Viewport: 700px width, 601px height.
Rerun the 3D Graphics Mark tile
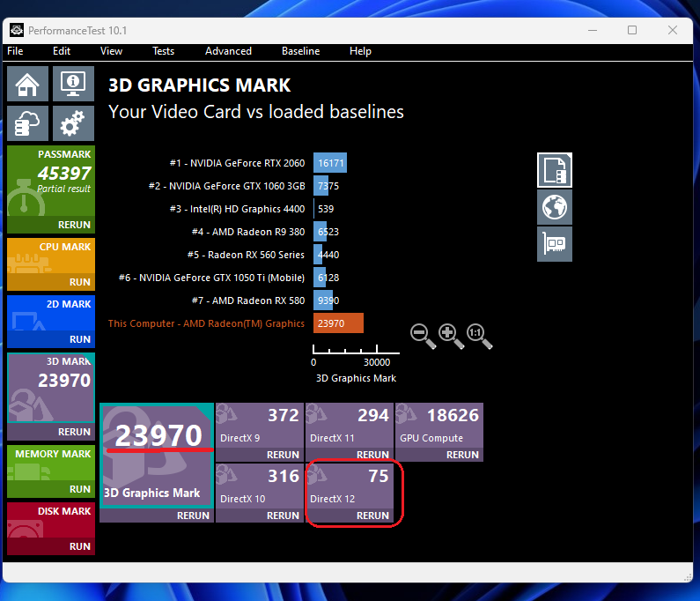[x=157, y=516]
